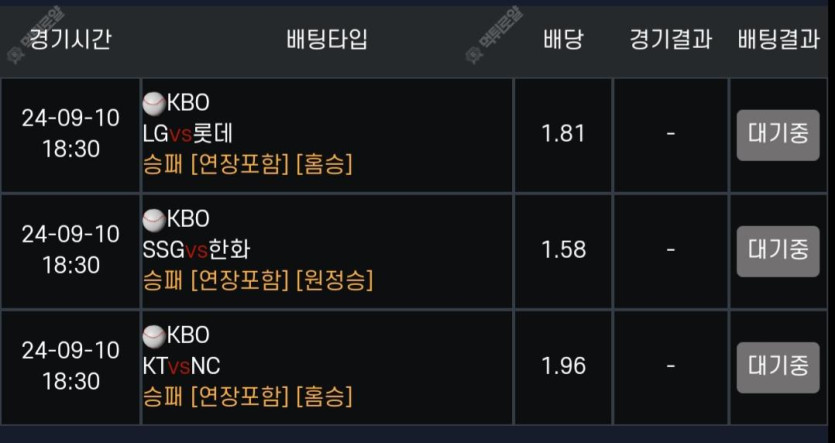Open the KT vs NC match text
Image resolution: width=835 pixels, height=443 pixels.
pyautogui.click(x=181, y=366)
